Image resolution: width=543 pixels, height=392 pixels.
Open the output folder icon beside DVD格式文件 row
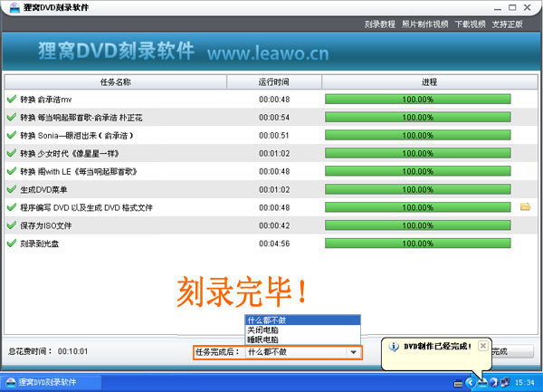tap(525, 207)
